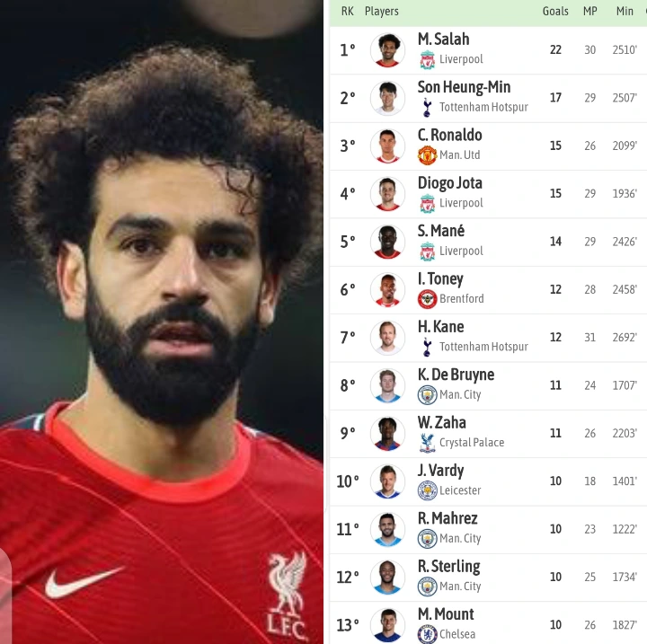Select R. Mahrez's avatar photo

point(387,529)
